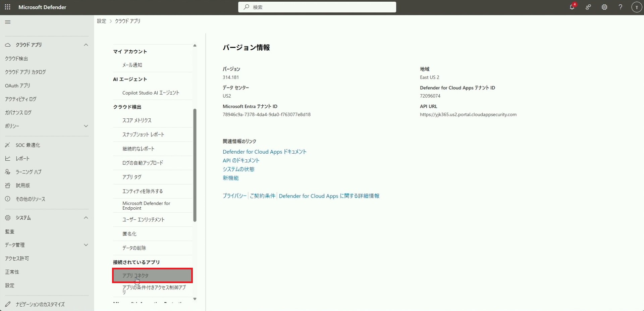Open OAuth アプリ in left navigation
The width and height of the screenshot is (644, 311).
pyautogui.click(x=17, y=86)
